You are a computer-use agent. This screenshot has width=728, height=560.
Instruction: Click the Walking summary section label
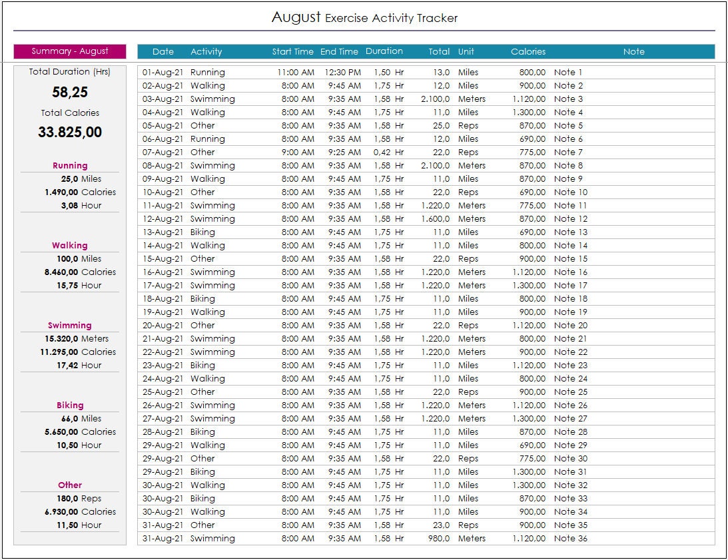(69, 245)
